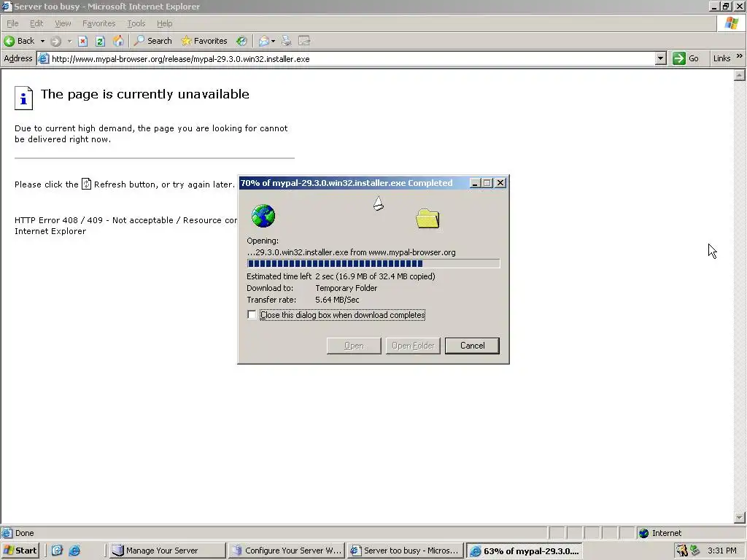The image size is (747, 560).
Task: Switch to Server too busy taskbar button
Action: click(405, 551)
